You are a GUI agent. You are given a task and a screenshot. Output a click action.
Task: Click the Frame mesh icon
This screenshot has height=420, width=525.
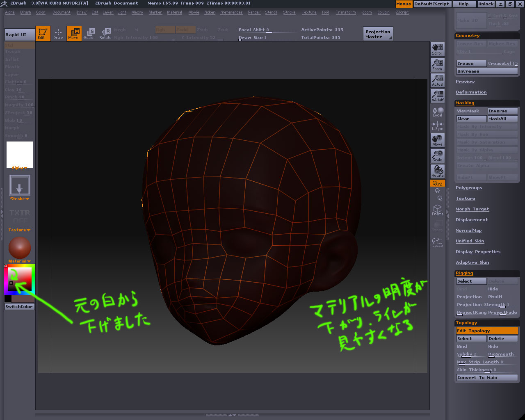point(438,210)
